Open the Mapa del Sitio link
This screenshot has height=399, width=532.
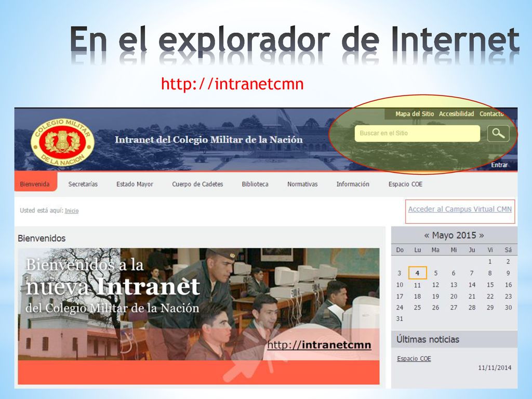point(415,114)
